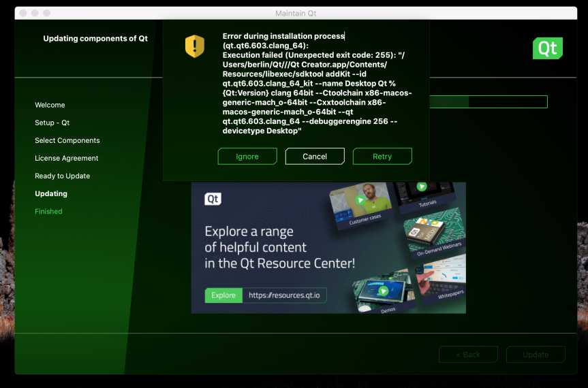Image resolution: width=588 pixels, height=388 pixels.
Task: Select the Ready to Update step
Action: pos(62,176)
